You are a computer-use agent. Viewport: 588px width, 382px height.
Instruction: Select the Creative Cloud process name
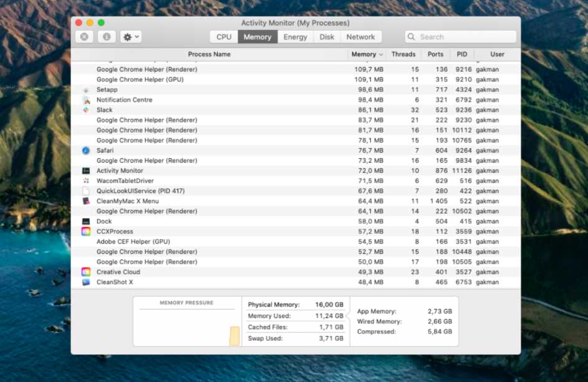(118, 272)
